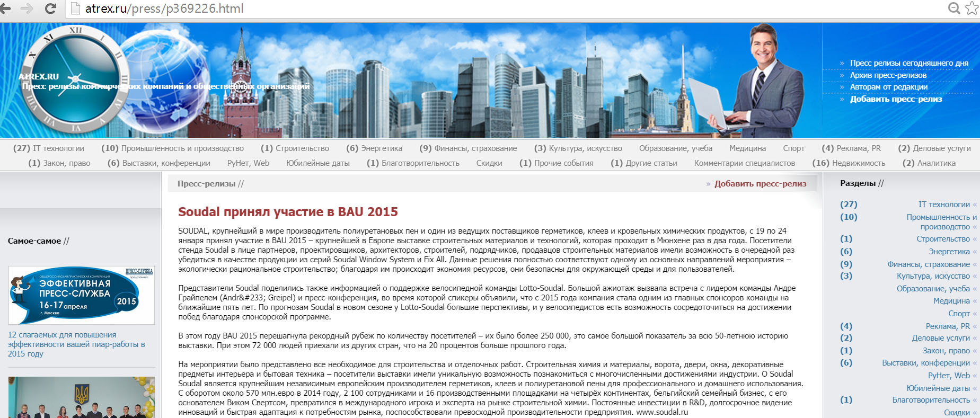Open 'Реклама, PR' in the Разделы sidebar
Screen dimensions: 980x418
click(948, 326)
